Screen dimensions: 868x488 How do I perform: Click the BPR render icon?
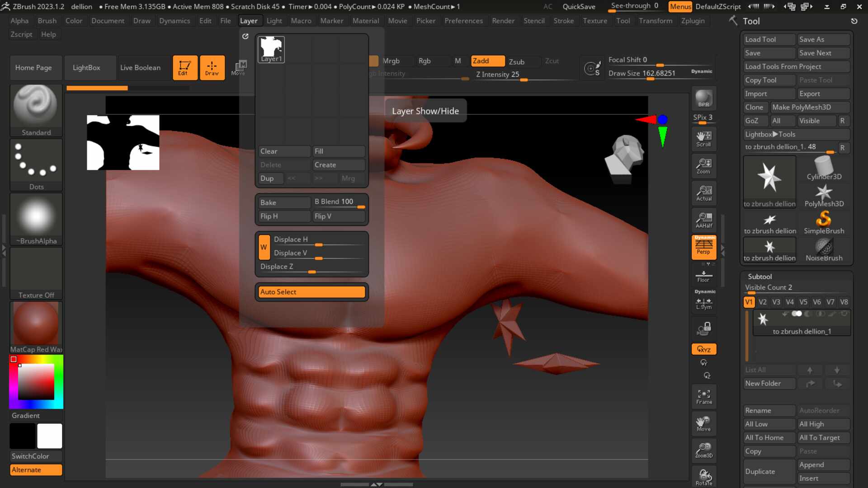pos(703,99)
